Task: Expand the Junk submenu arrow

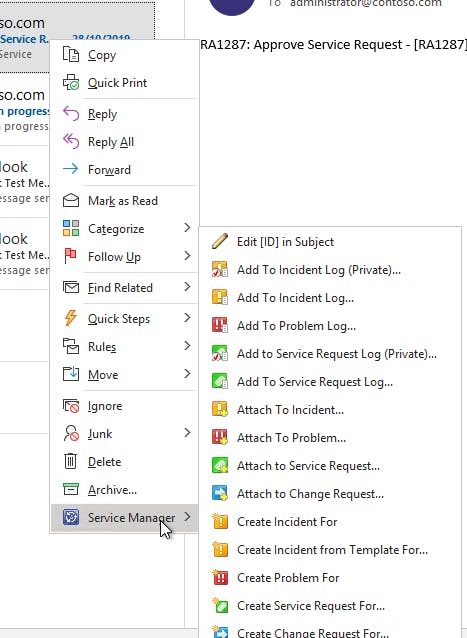Action: (187, 433)
